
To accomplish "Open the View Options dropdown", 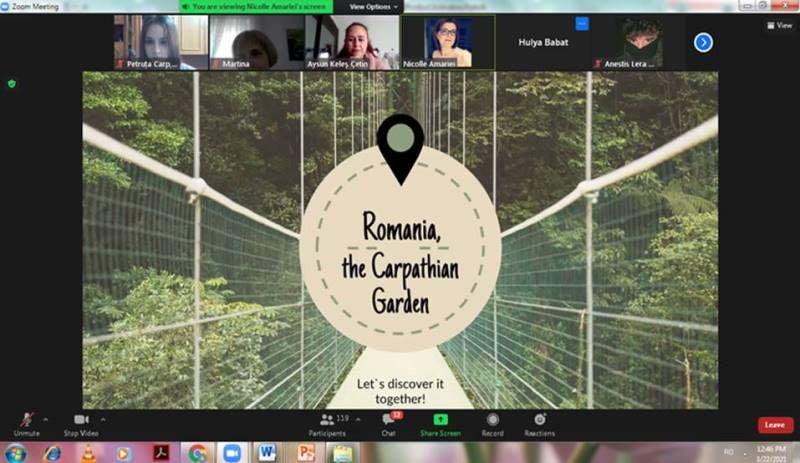I will [372, 6].
